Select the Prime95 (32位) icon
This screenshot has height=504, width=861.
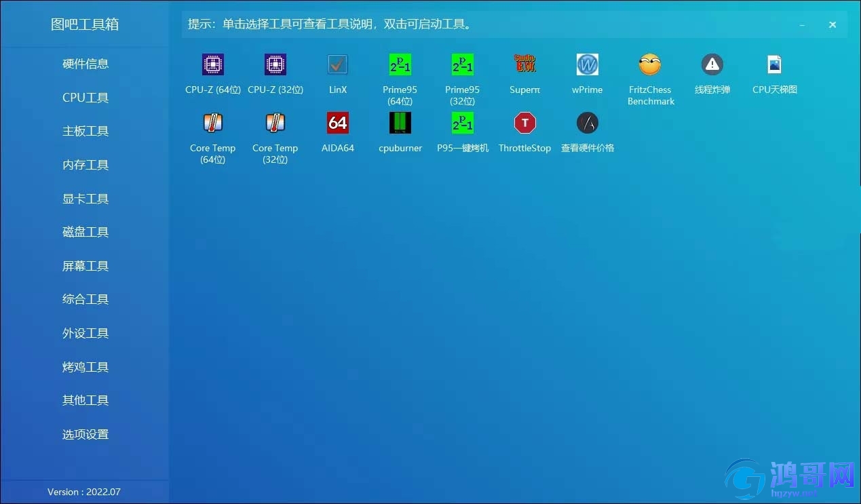coord(463,65)
